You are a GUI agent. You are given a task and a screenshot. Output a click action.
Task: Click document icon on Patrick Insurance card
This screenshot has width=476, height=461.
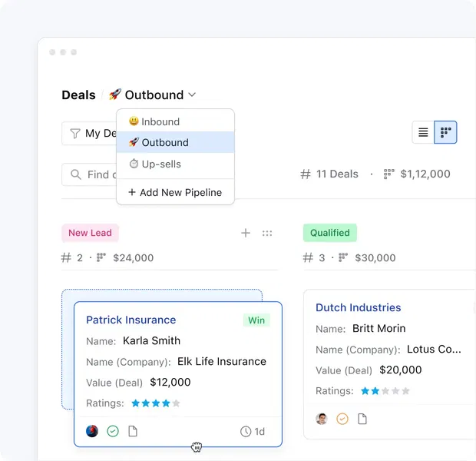(x=133, y=432)
